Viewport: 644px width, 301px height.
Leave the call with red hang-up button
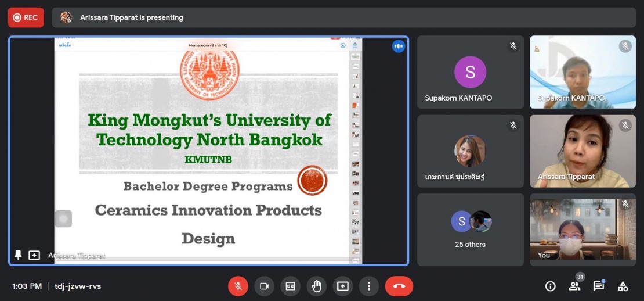399,286
